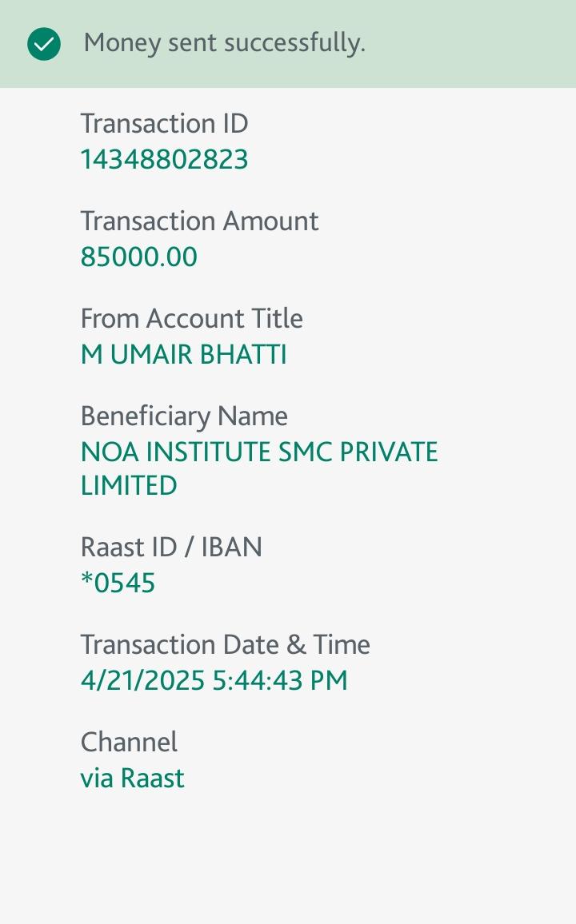This screenshot has width=576, height=924.
Task: Select the Beneficiary Name label
Action: (184, 416)
